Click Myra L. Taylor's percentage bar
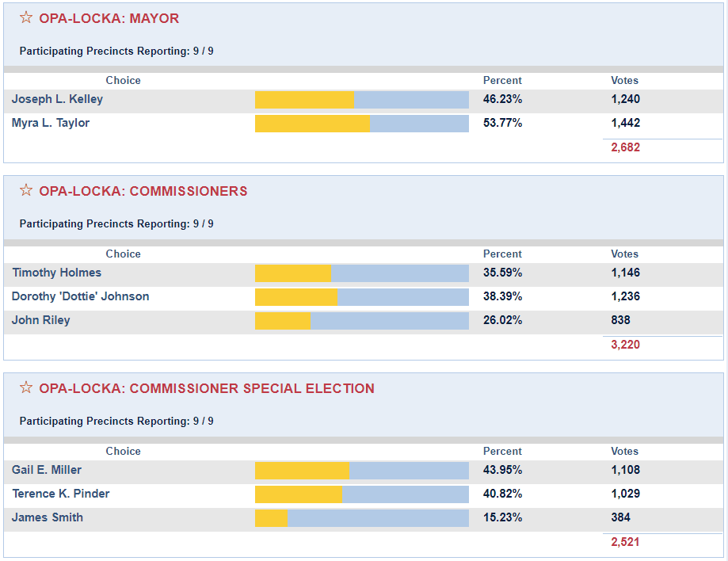 tap(360, 124)
